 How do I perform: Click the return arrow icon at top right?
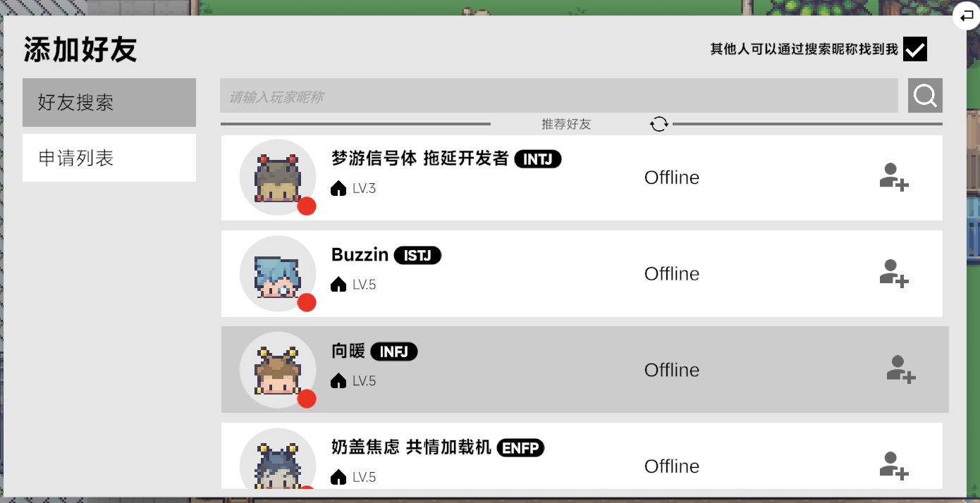967,15
